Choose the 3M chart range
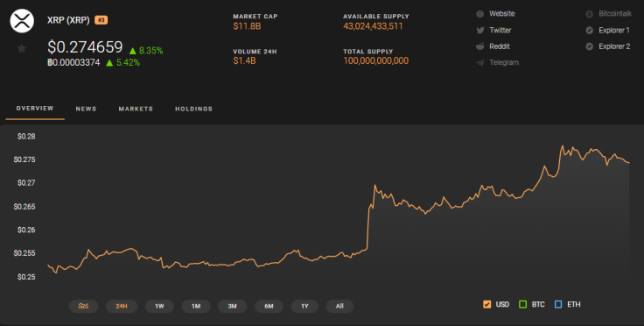Image resolution: width=644 pixels, height=326 pixels. (x=233, y=306)
